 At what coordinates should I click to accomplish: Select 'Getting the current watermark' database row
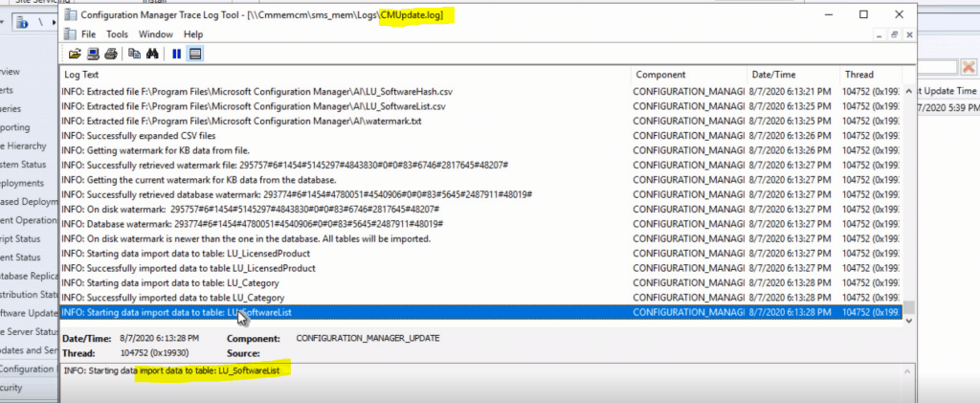click(480, 180)
